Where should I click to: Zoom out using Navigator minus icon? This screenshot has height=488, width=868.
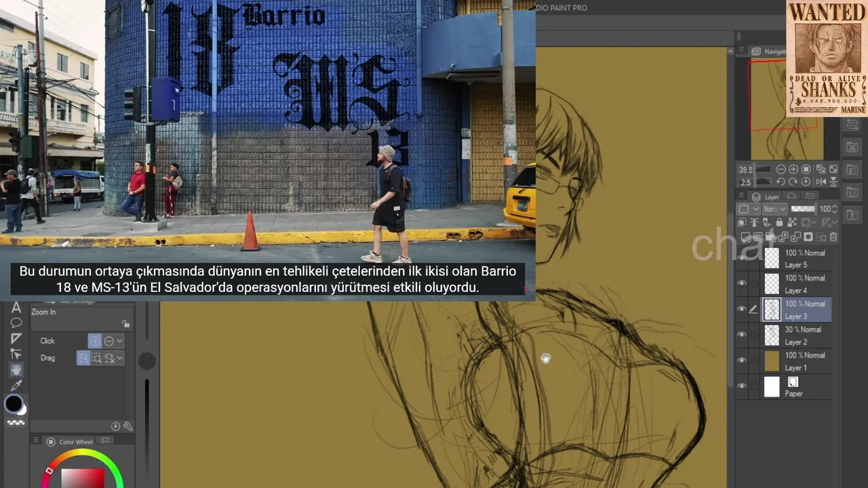click(781, 169)
